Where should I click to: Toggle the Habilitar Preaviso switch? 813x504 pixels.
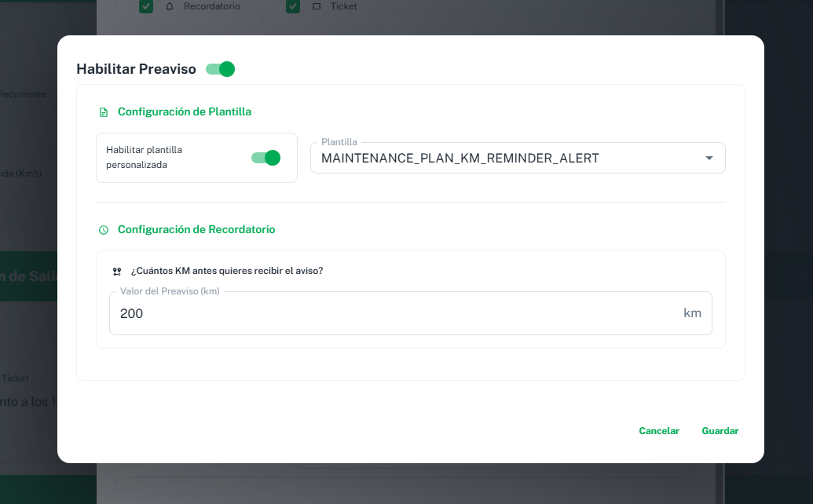click(x=221, y=69)
